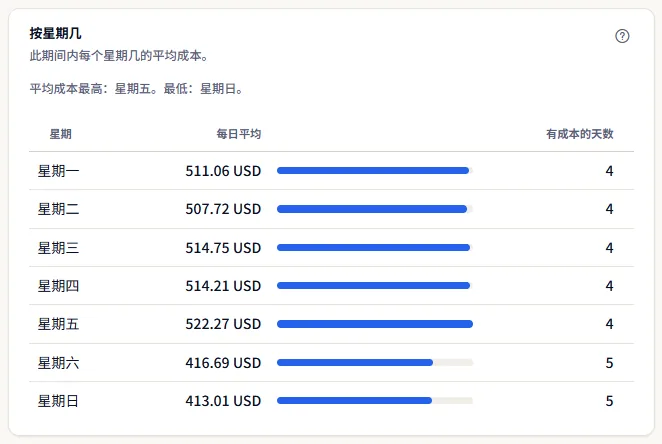Viewport: 662px width, 444px height.
Task: Select the 星期六 row label
Action: pyautogui.click(x=58, y=363)
